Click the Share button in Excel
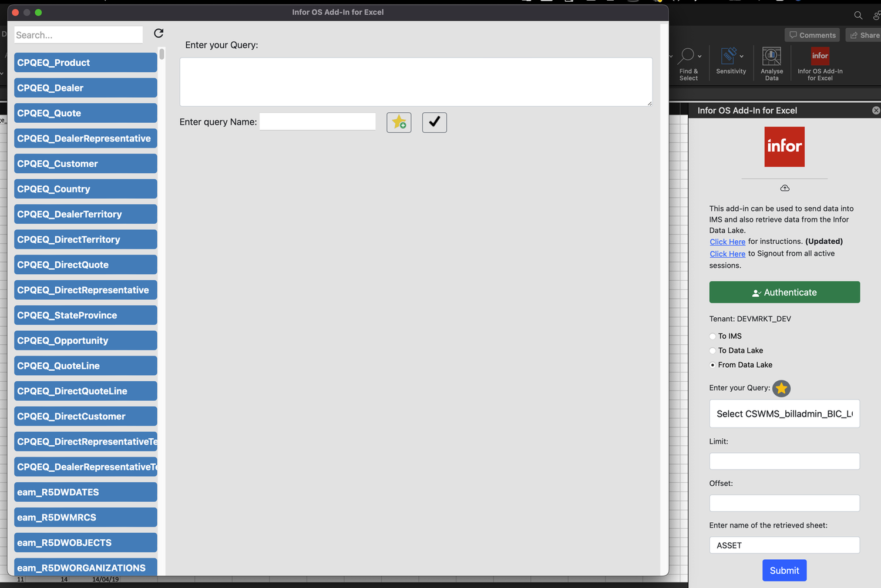Viewport: 881px width, 588px height. (864, 35)
